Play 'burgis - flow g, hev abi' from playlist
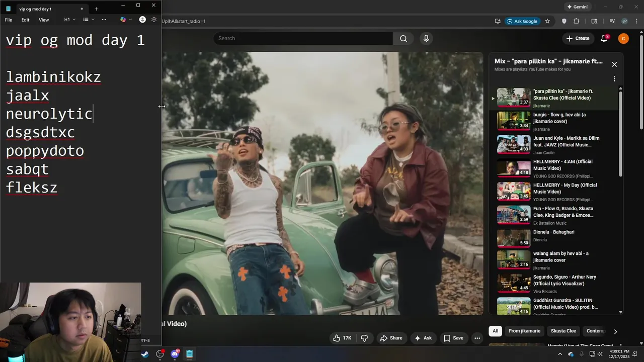 553,121
